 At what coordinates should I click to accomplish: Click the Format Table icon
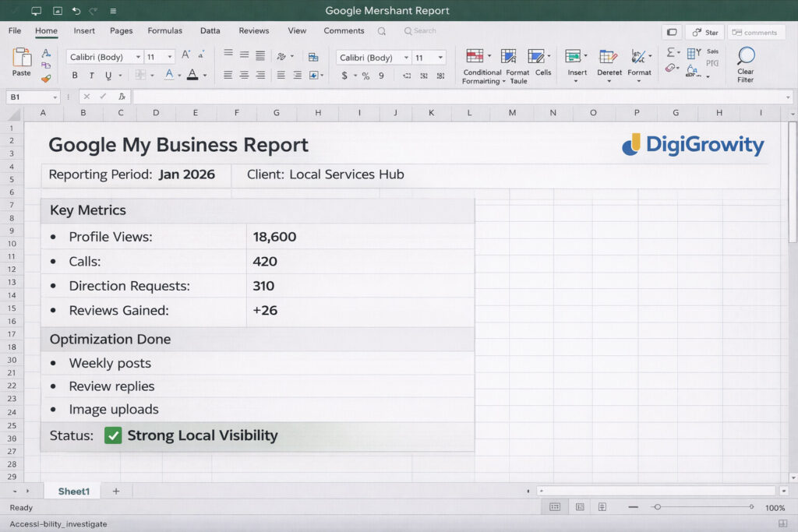[509, 57]
